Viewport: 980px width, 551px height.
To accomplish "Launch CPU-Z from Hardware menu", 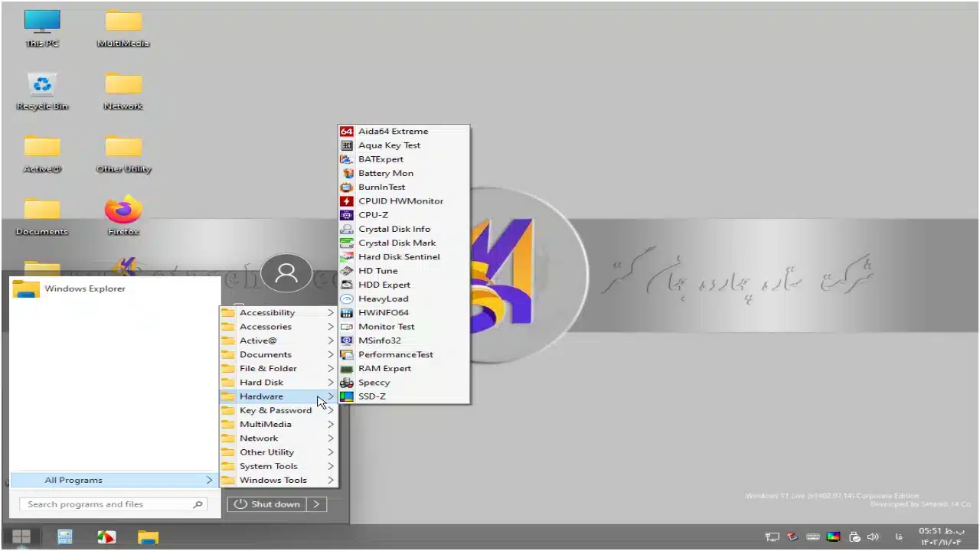I will (373, 215).
